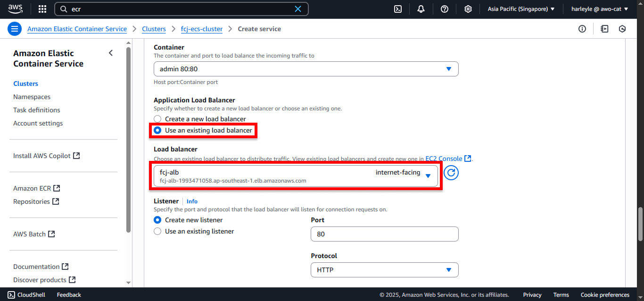Screen dimensions: 644x301
Task: Toggle the hamburger navigation menu icon
Action: (x=15, y=29)
